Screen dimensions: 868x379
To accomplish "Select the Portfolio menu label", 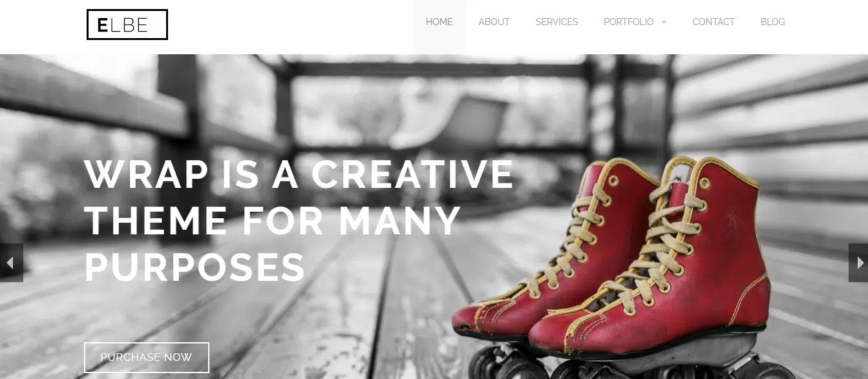I will pos(629,22).
